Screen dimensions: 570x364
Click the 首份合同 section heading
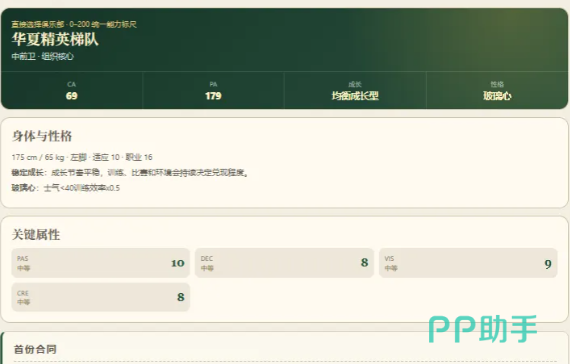pyautogui.click(x=35, y=349)
